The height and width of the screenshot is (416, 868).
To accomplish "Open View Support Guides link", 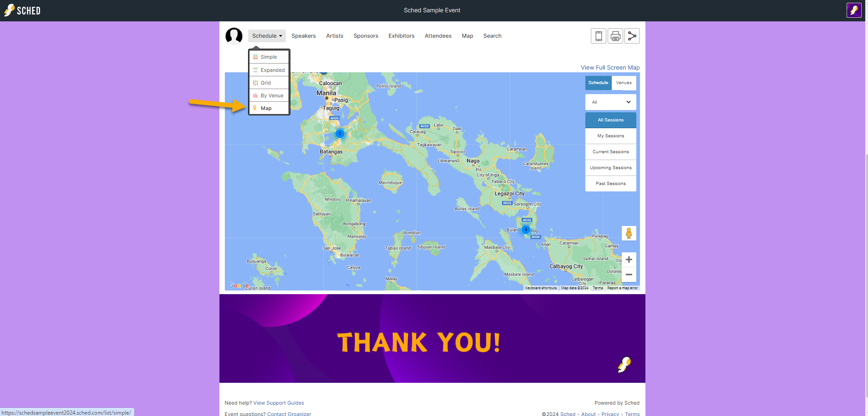I will click(279, 403).
